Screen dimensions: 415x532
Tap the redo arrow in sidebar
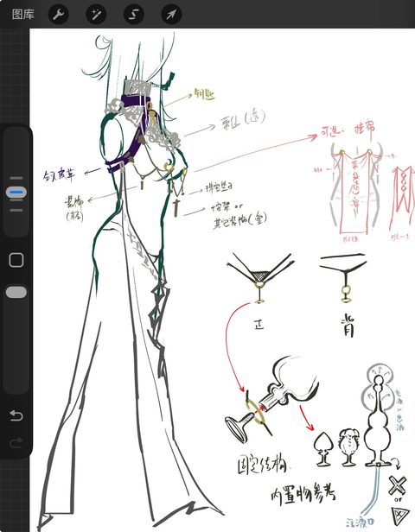pyautogui.click(x=16, y=442)
